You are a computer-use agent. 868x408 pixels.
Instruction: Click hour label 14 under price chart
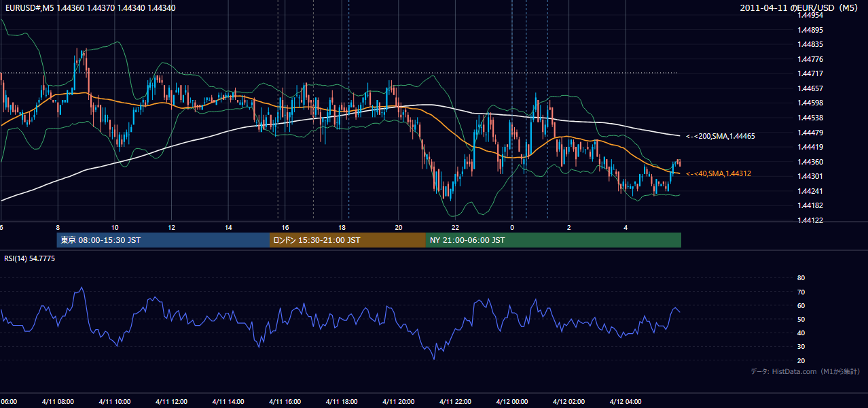[x=228, y=227]
